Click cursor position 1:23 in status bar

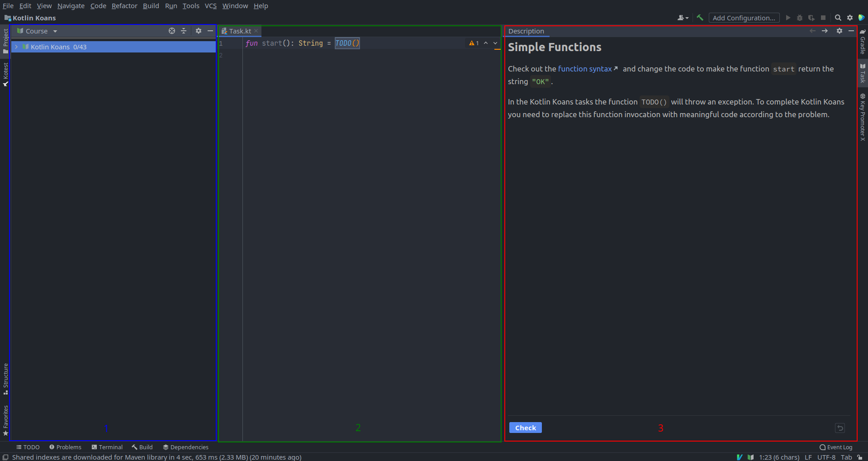point(779,457)
